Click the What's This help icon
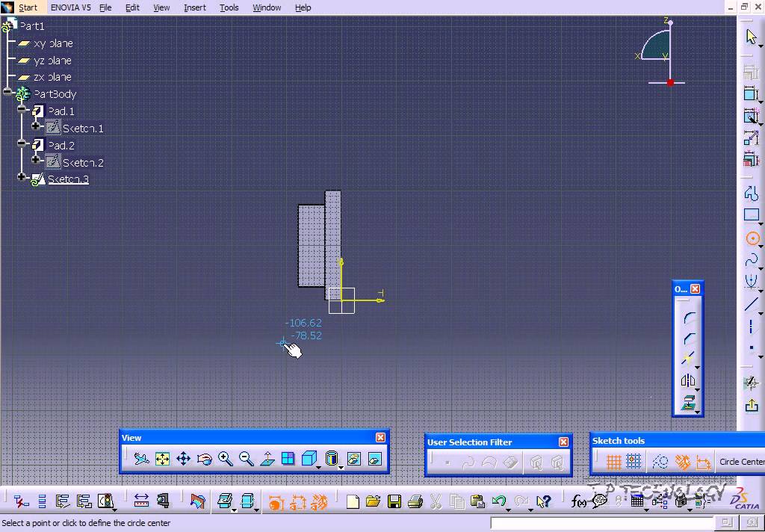Screen dimensions: 765x532 coord(543,501)
